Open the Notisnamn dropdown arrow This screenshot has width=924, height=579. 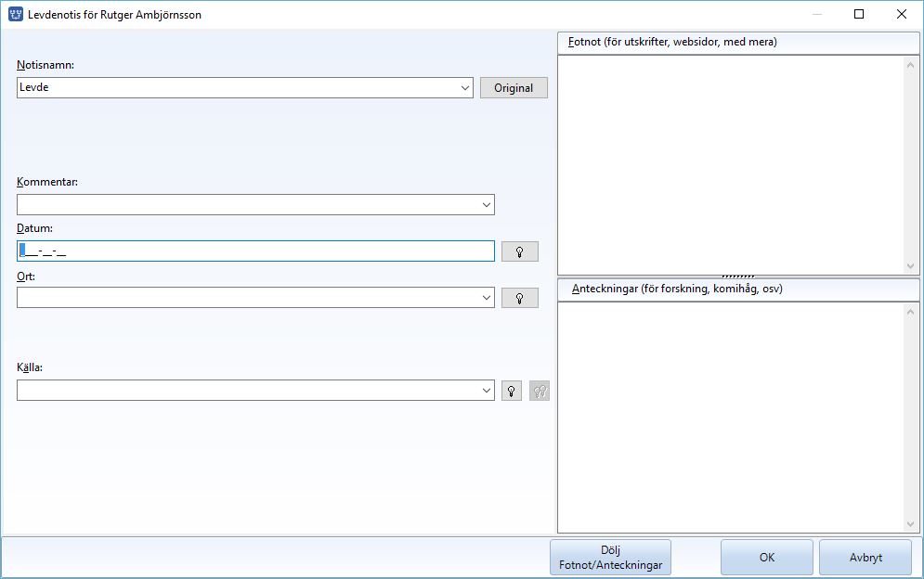[465, 88]
